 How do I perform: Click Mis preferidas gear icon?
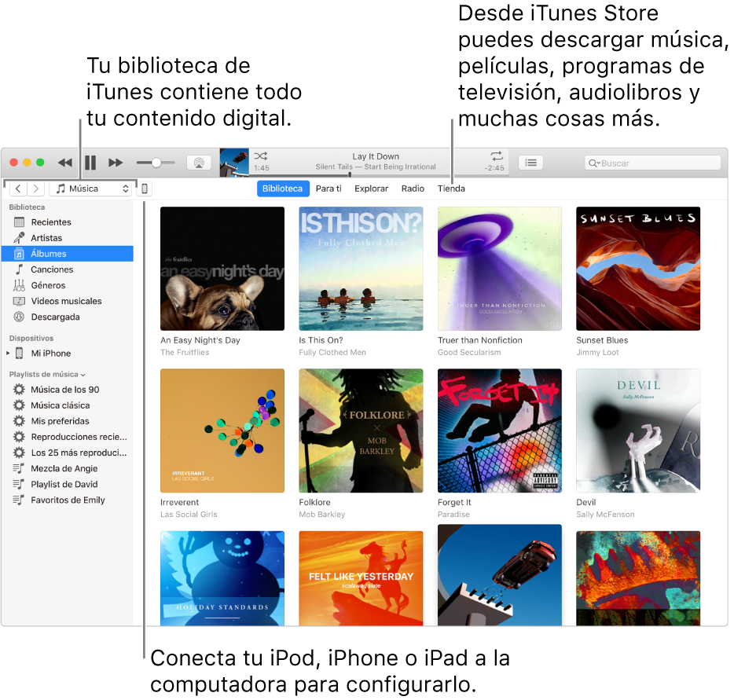[19, 421]
